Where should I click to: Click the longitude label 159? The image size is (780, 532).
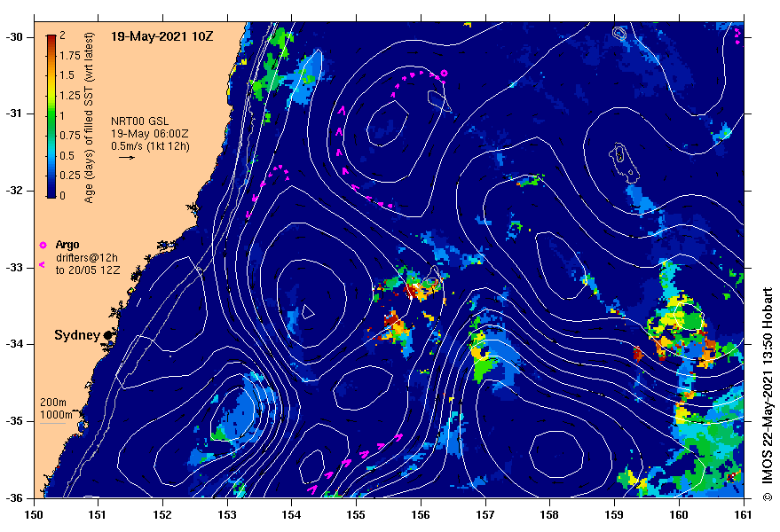click(x=614, y=514)
